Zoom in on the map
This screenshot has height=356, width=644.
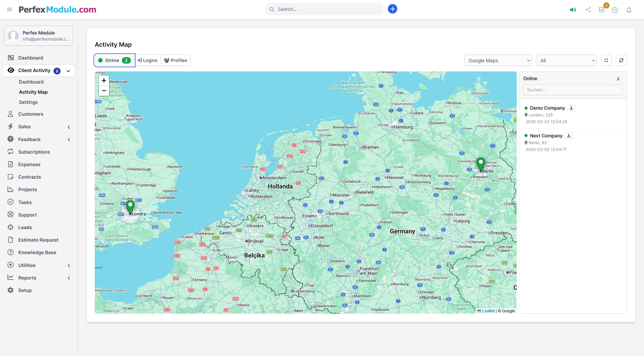pyautogui.click(x=104, y=81)
